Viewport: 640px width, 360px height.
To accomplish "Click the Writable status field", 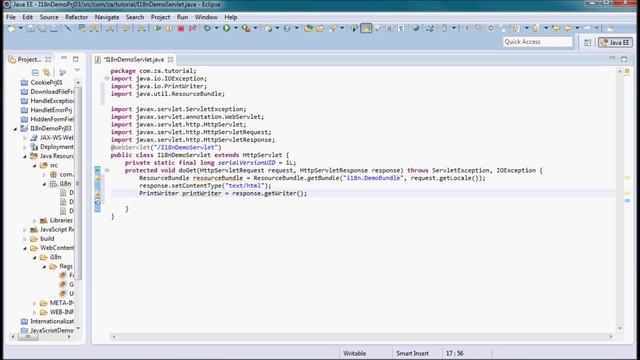I will tap(355, 353).
